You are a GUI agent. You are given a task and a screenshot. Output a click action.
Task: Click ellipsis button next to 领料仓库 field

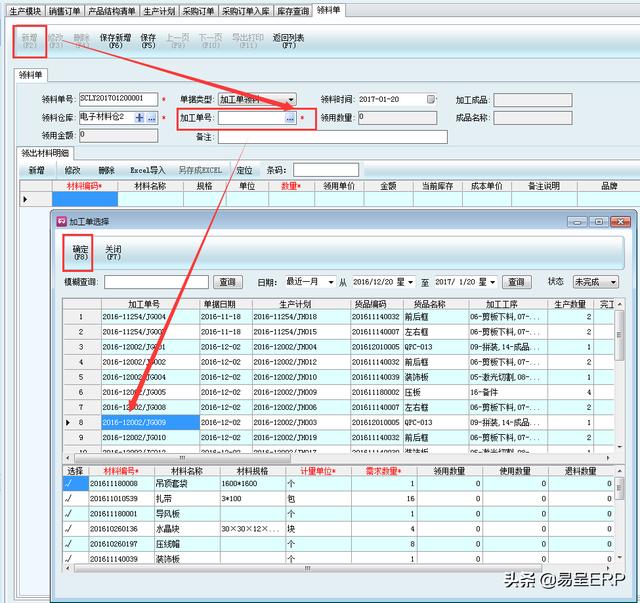point(152,118)
